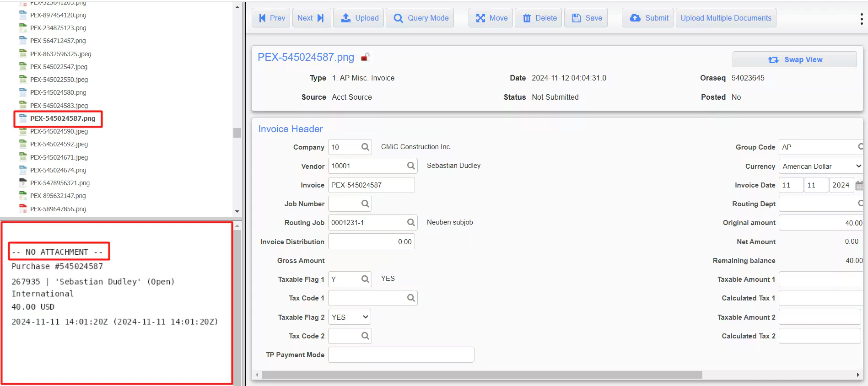Delete the current document
868x386 pixels.
click(539, 18)
